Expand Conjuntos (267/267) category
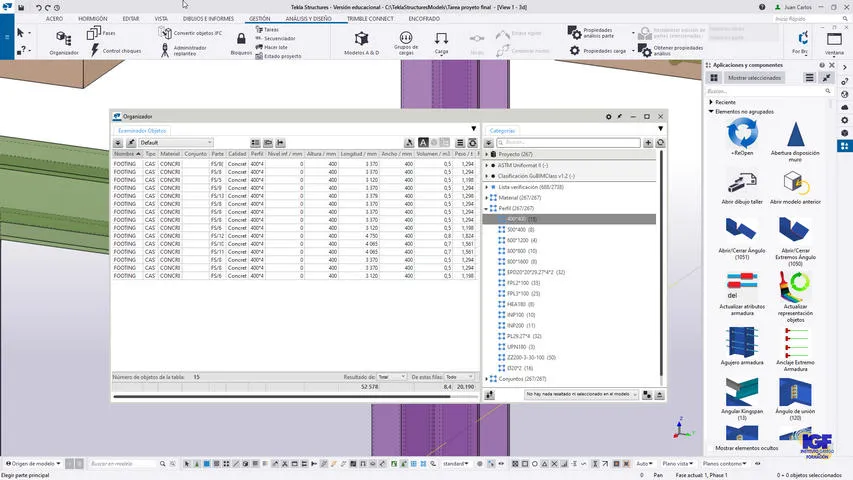The image size is (853, 480). (487, 379)
